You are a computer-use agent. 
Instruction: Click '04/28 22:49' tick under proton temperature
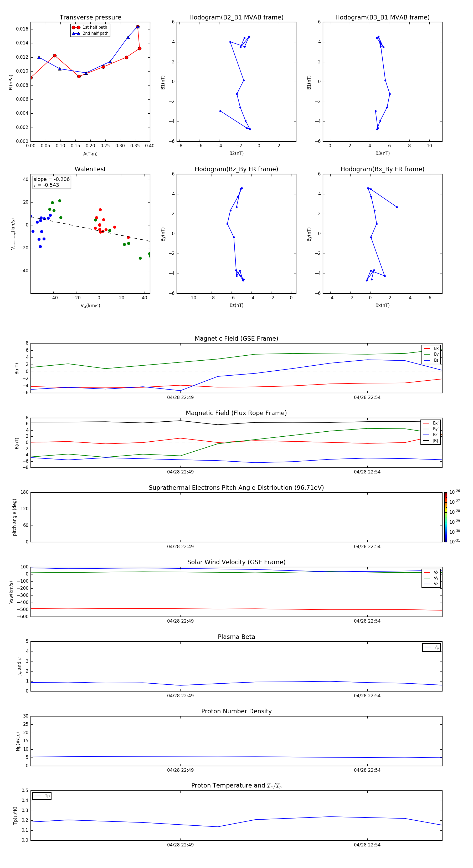pyautogui.click(x=181, y=845)
